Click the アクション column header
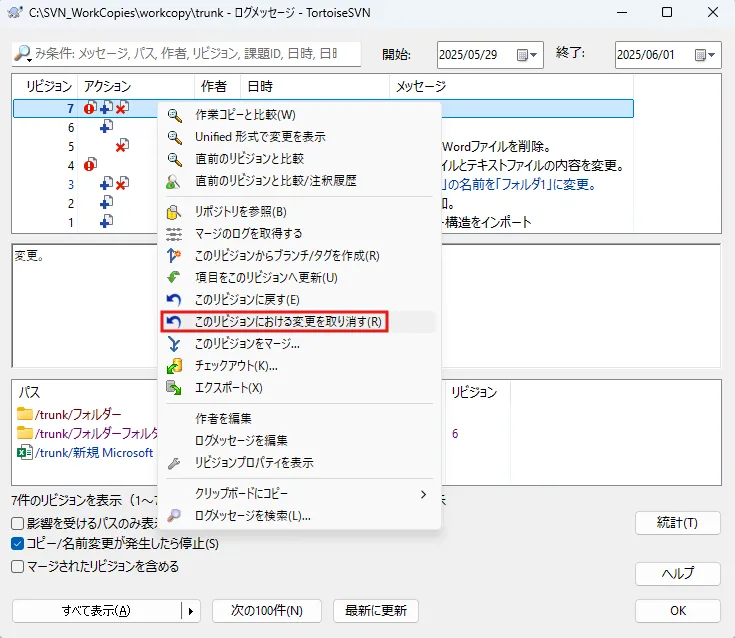This screenshot has width=735, height=638. (136, 86)
